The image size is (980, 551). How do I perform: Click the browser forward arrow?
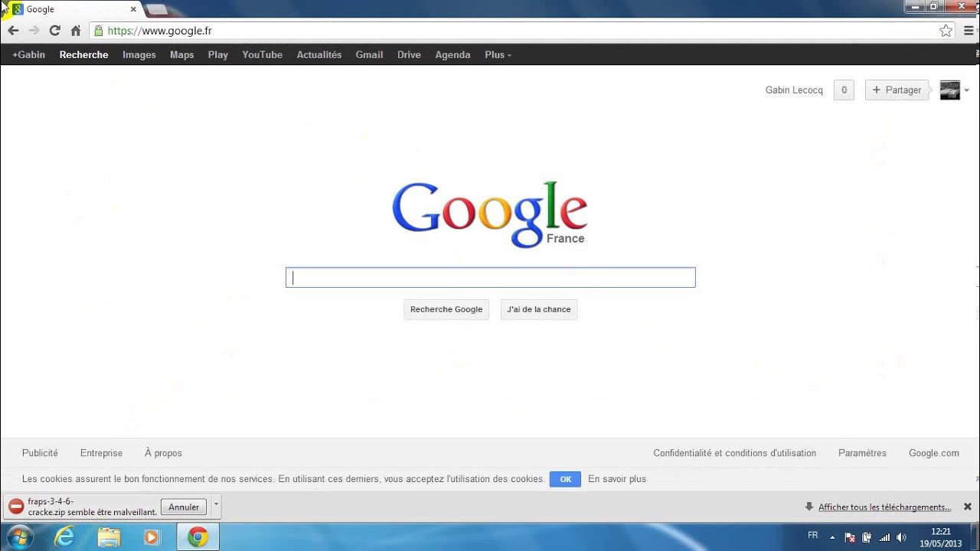coord(34,31)
